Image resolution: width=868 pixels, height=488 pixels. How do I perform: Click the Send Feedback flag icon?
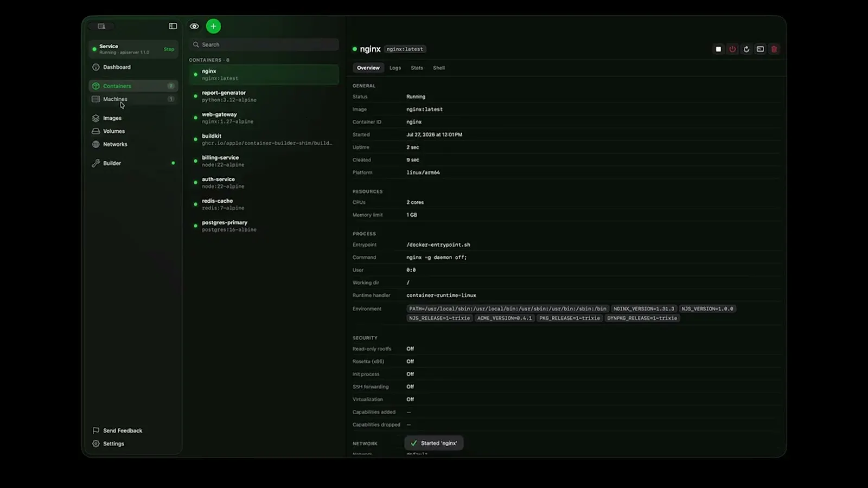coord(96,431)
